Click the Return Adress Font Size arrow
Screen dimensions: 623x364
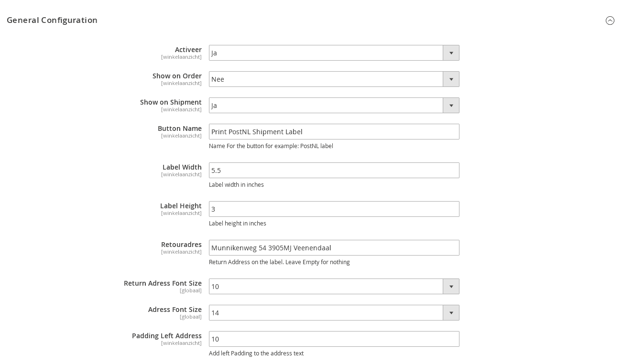pyautogui.click(x=451, y=287)
